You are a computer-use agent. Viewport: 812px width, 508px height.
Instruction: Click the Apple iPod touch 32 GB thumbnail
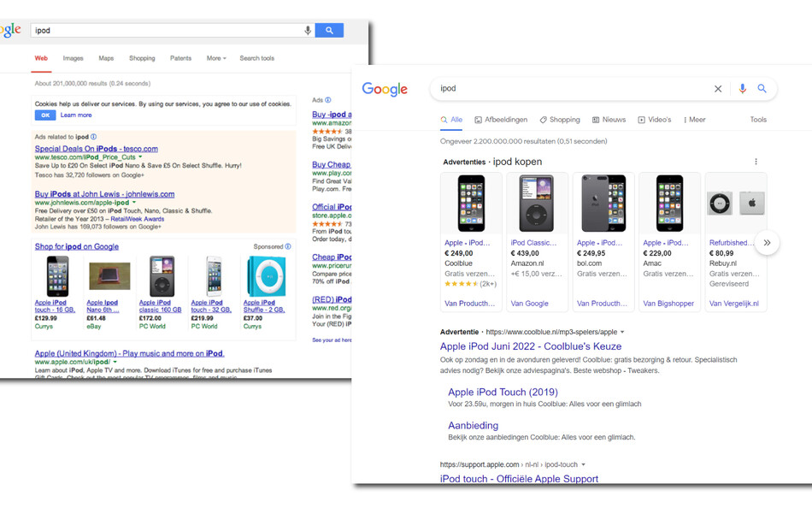[x=214, y=275]
